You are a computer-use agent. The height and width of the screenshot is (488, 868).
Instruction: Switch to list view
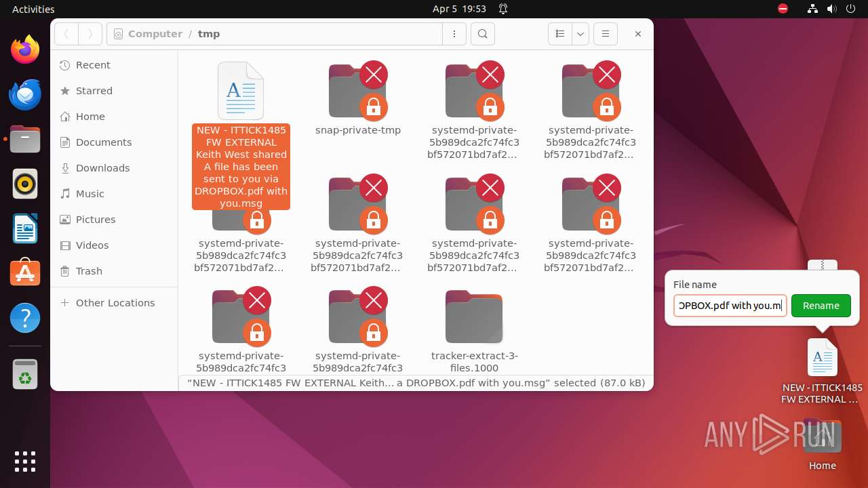point(560,34)
